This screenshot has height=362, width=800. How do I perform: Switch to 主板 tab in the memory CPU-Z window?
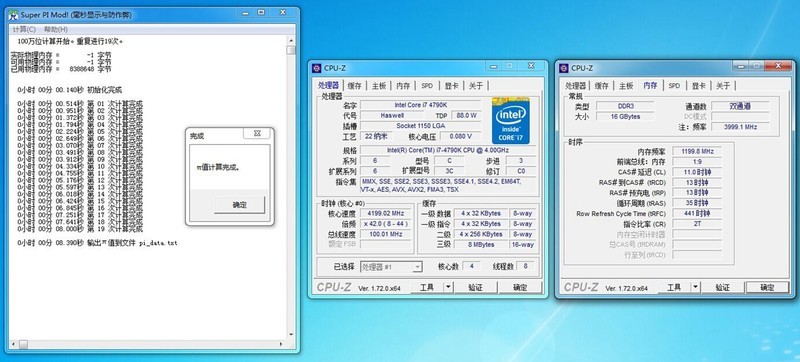tap(626, 86)
